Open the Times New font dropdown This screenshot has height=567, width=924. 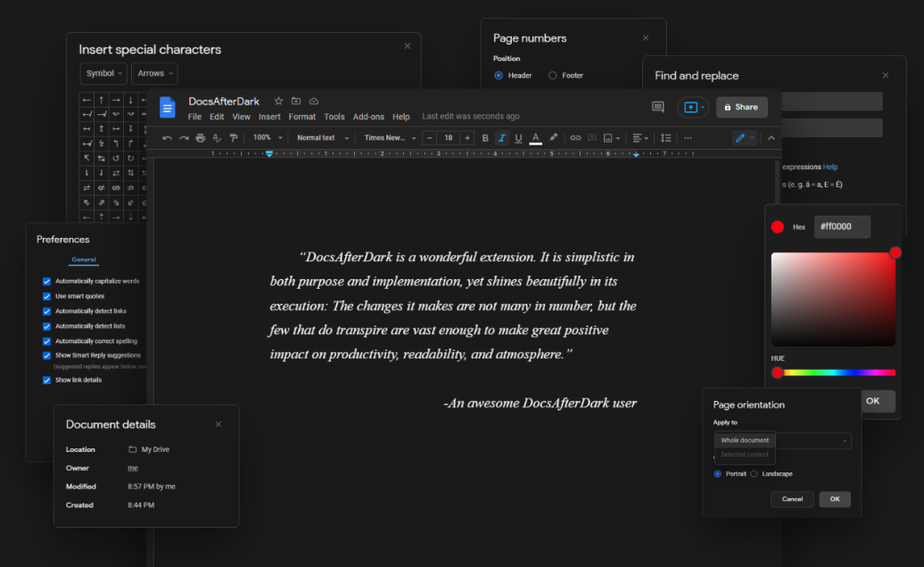tap(390, 138)
